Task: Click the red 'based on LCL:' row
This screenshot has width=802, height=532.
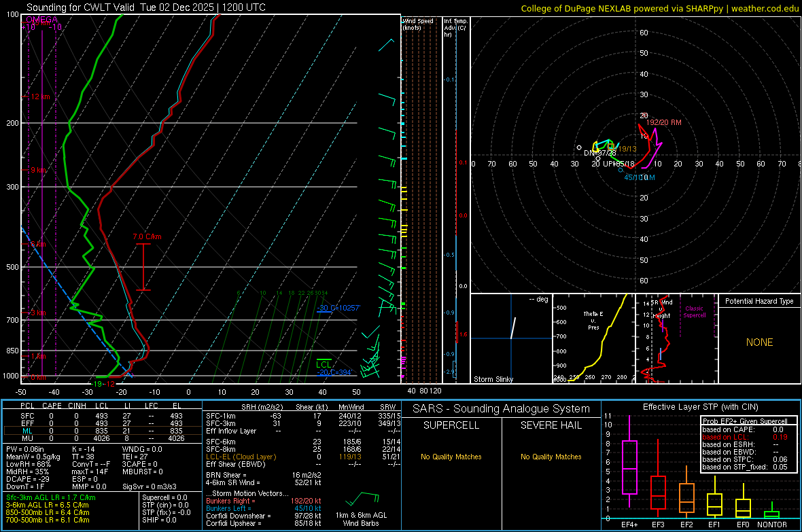Action: click(745, 437)
